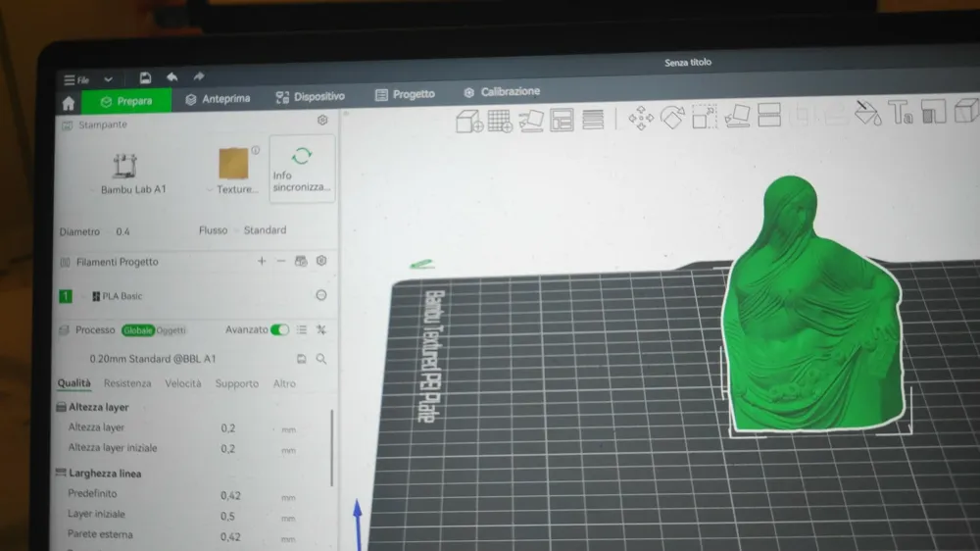Click the Add object cube icon
This screenshot has height=551, width=980.
[x=468, y=121]
